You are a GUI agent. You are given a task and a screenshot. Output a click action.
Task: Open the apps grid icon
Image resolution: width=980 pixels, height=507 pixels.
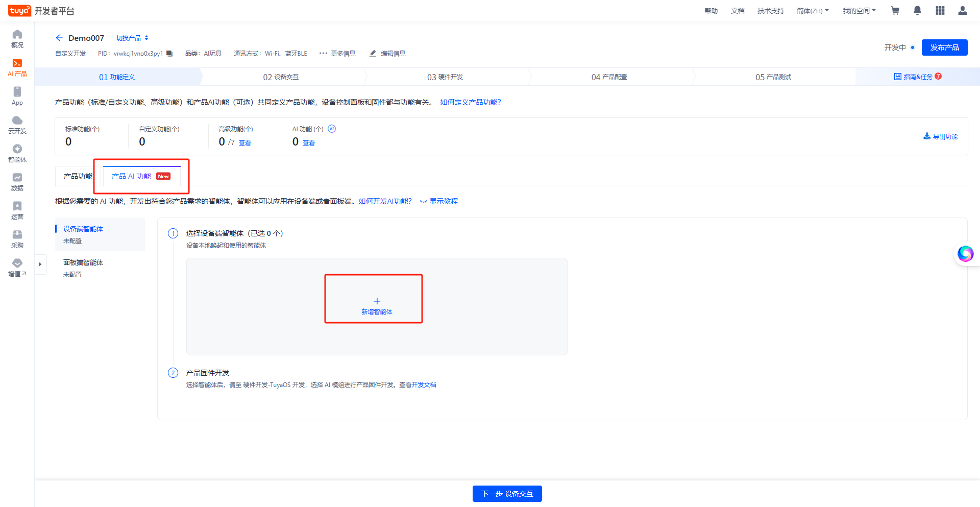[940, 11]
